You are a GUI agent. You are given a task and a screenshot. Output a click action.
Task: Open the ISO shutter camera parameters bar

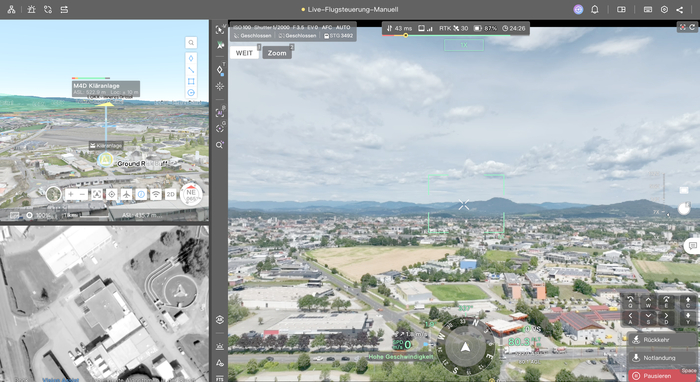292,27
